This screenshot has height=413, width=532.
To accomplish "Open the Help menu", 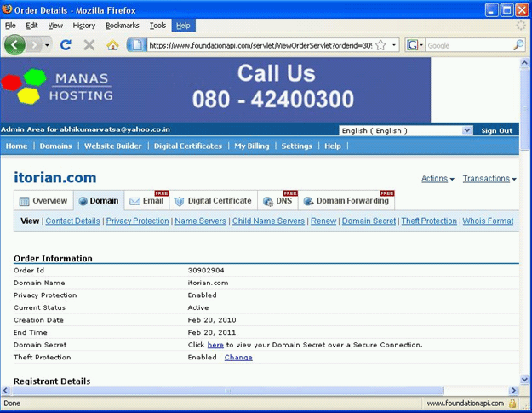I will pyautogui.click(x=183, y=26).
